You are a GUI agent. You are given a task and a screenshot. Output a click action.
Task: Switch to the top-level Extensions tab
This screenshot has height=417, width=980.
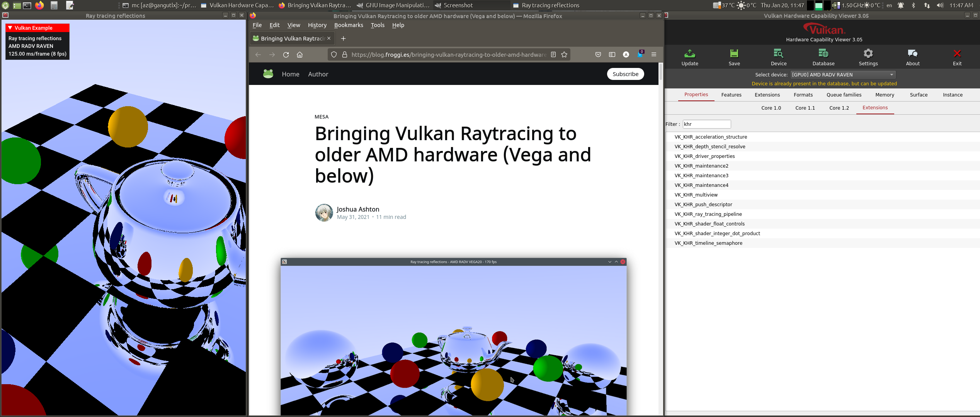click(x=767, y=95)
